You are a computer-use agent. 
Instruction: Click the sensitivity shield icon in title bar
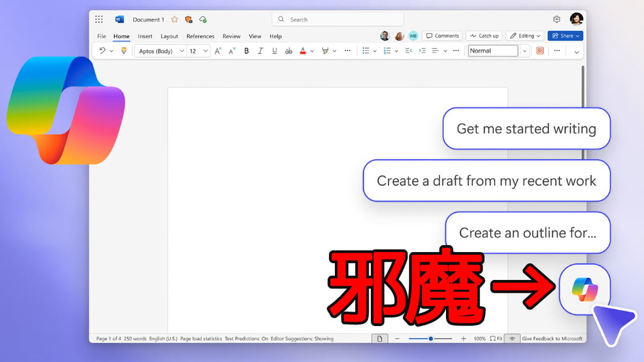(188, 19)
